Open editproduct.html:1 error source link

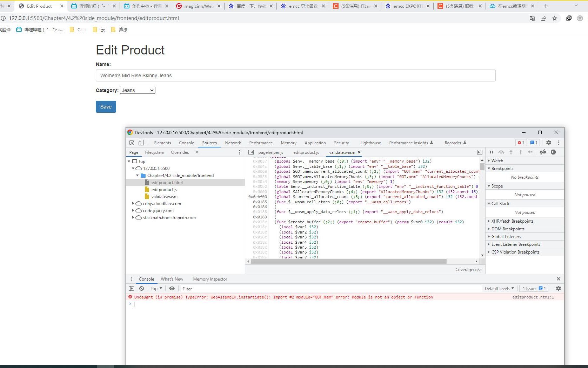tap(533, 297)
